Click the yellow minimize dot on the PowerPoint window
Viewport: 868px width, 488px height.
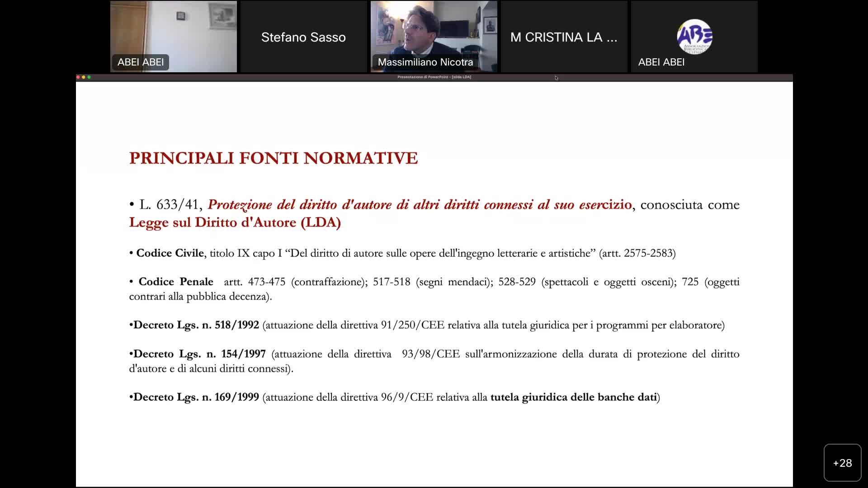pyautogui.click(x=84, y=77)
